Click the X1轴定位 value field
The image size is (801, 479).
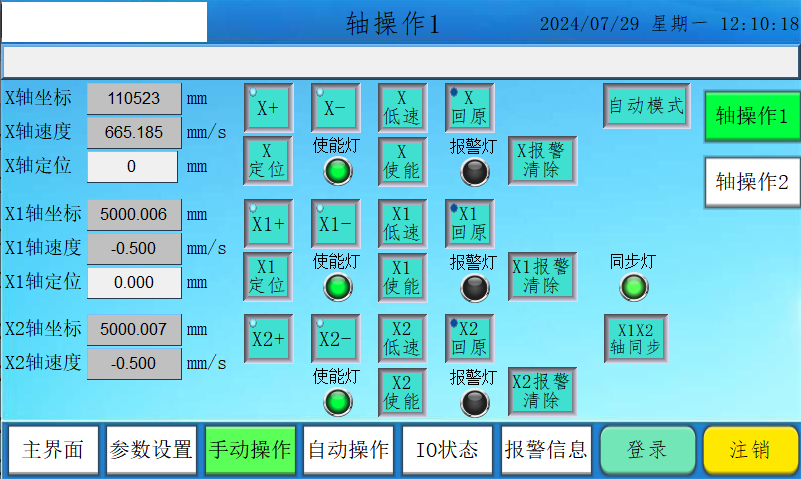coord(133,283)
